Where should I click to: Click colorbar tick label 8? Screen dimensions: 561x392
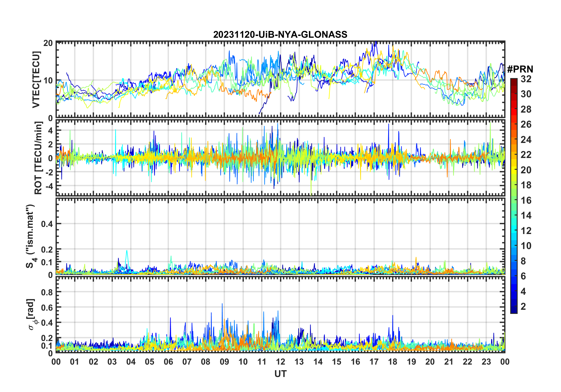point(523,261)
